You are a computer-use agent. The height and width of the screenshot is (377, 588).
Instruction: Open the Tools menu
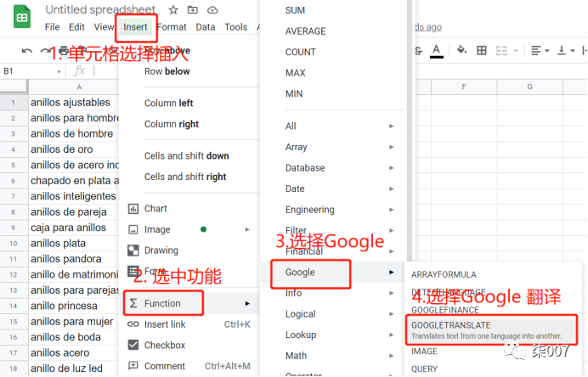click(x=236, y=27)
